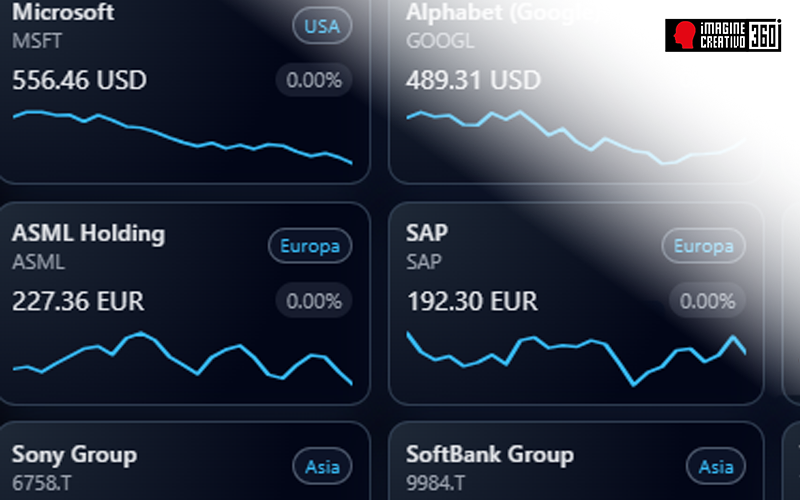The width and height of the screenshot is (800, 500).
Task: Click the Europa badge on SAP card
Action: [704, 246]
